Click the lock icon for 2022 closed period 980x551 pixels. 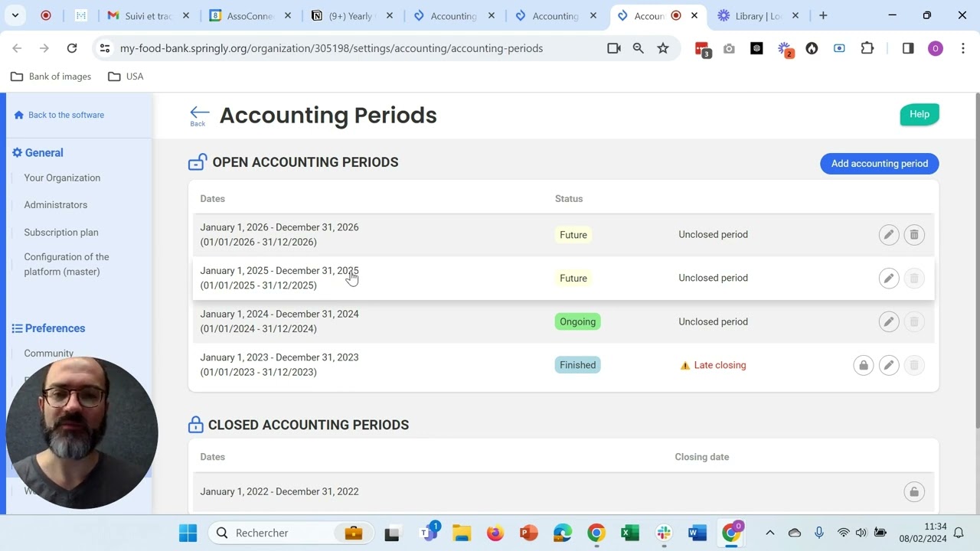click(914, 492)
